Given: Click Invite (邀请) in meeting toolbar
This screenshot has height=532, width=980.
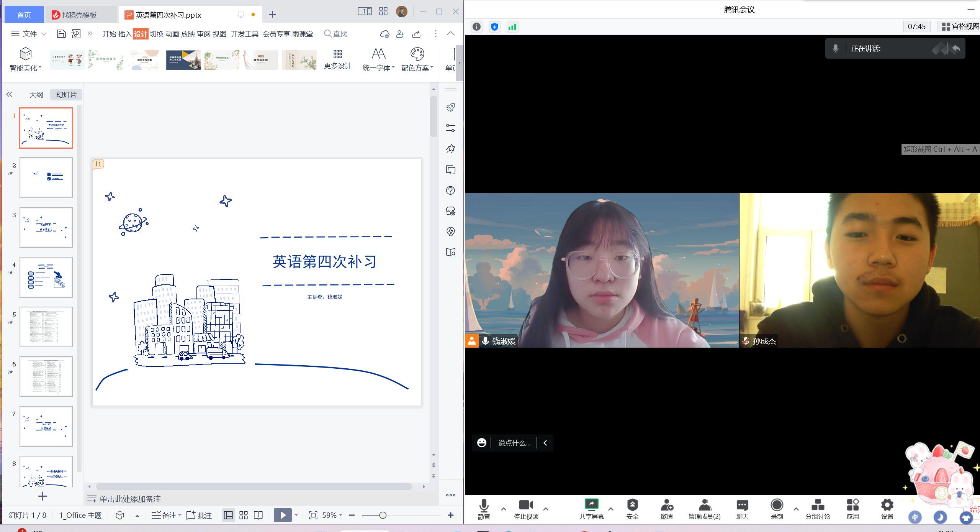Looking at the screenshot, I should pos(666,509).
